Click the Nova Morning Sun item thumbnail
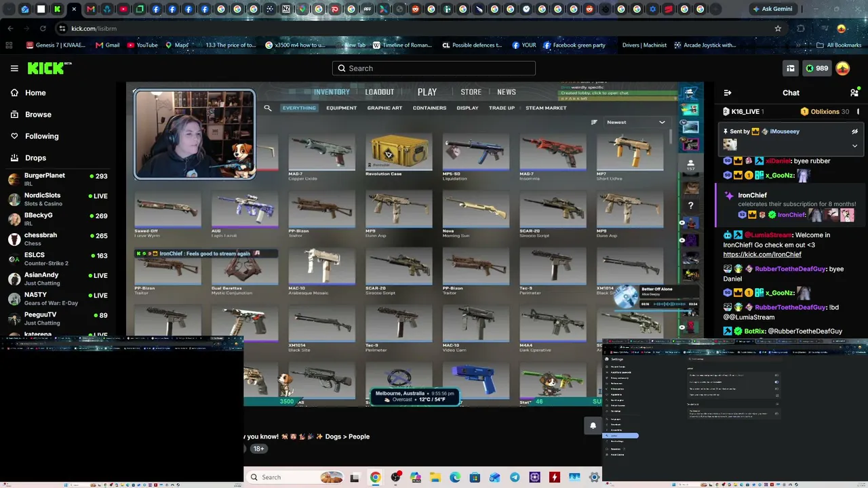 (475, 209)
